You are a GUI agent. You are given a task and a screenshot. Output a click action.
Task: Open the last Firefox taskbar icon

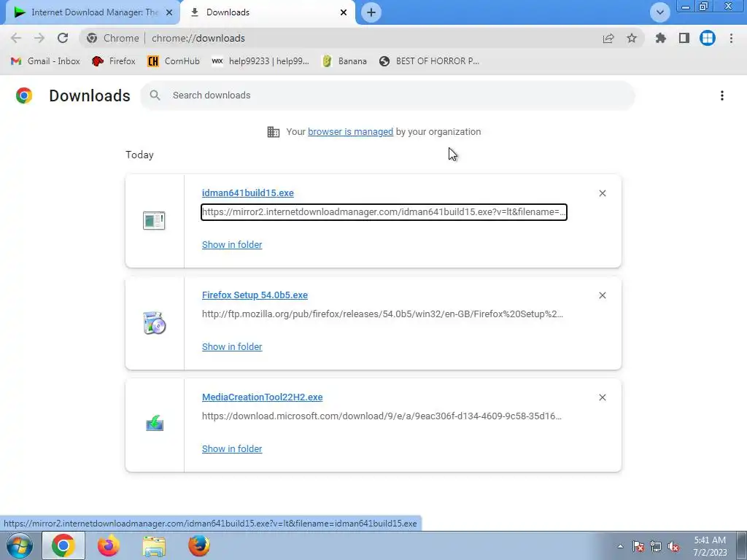point(199,545)
